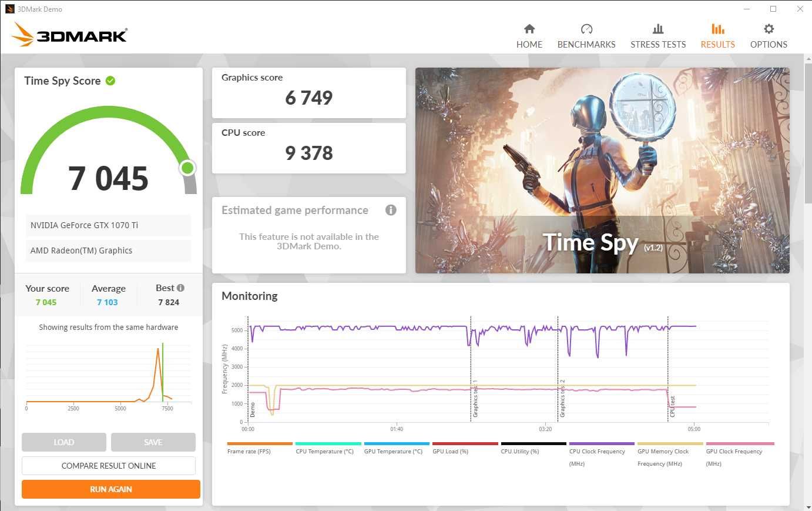Click the 3DMark logo

point(69,35)
